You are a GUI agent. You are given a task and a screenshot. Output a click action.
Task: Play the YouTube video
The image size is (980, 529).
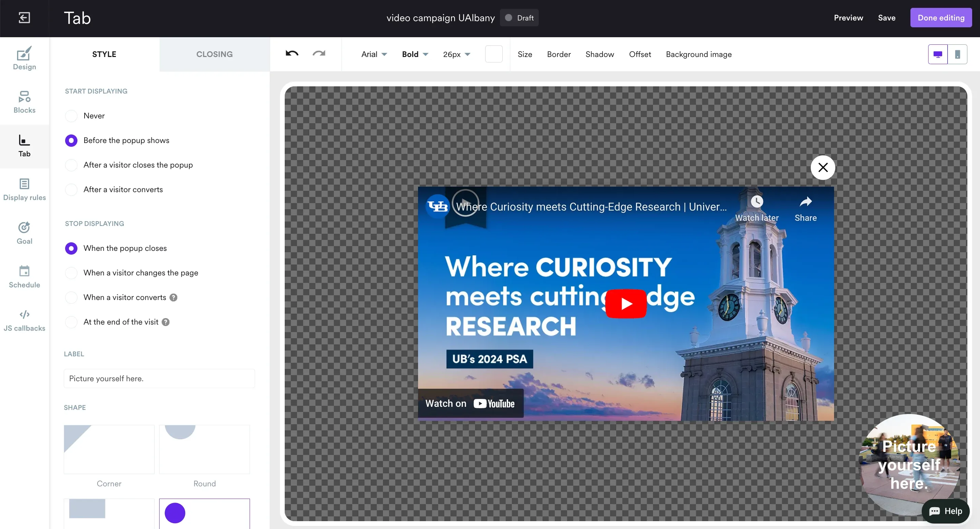coord(626,303)
